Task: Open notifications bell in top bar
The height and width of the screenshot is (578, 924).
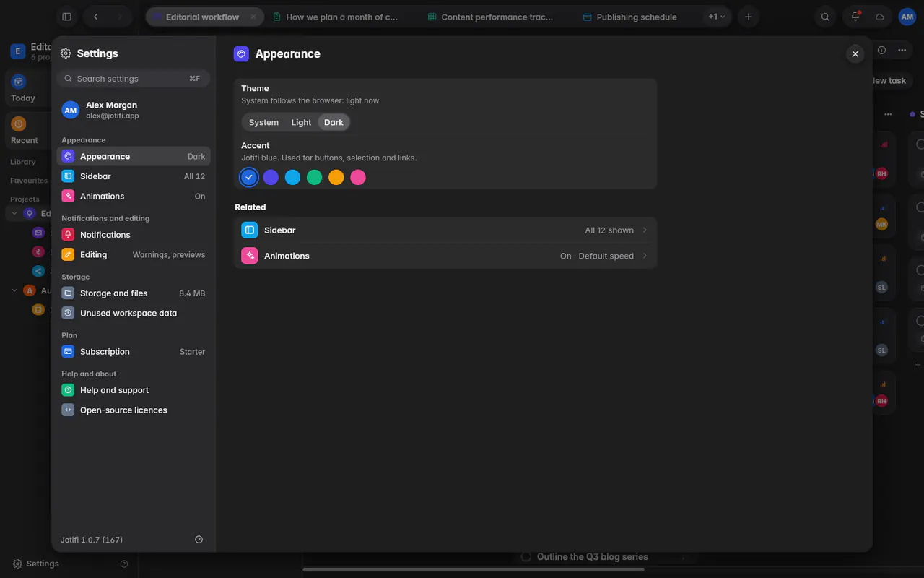Action: 855,17
